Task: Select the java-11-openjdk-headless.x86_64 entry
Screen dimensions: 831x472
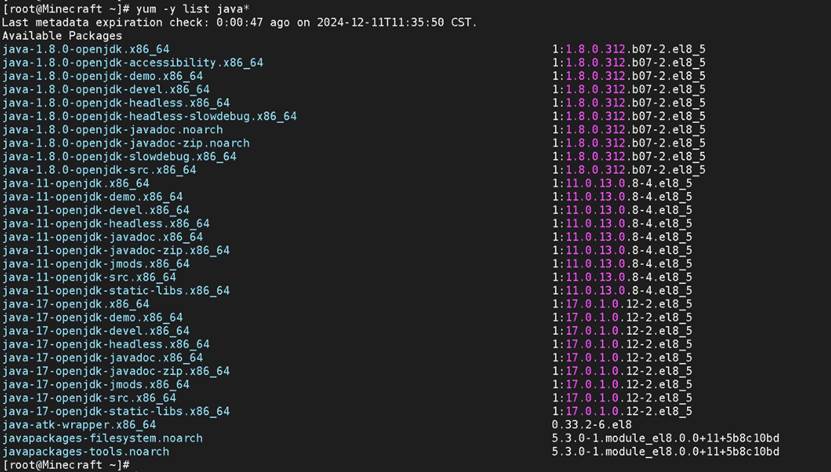Action: click(x=106, y=224)
